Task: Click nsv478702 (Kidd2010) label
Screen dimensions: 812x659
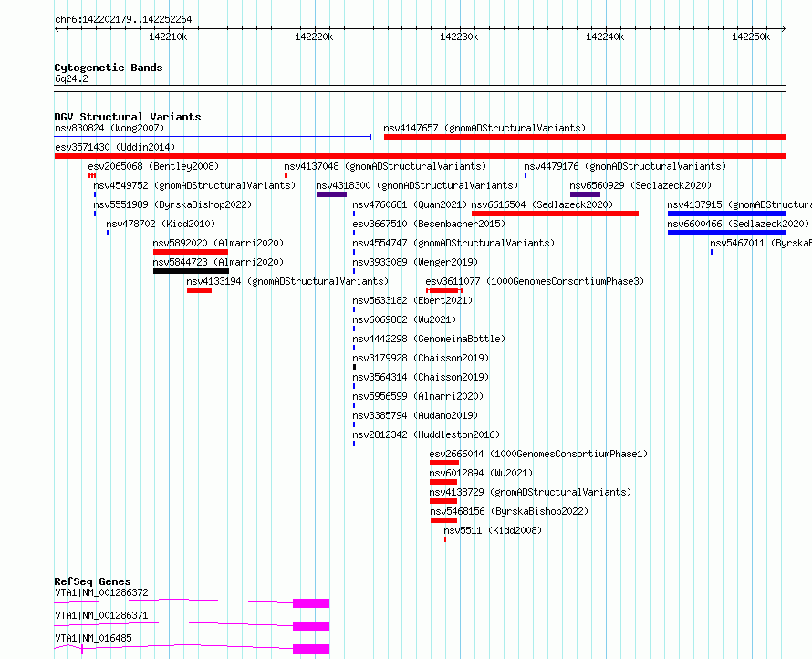Action: coord(161,224)
